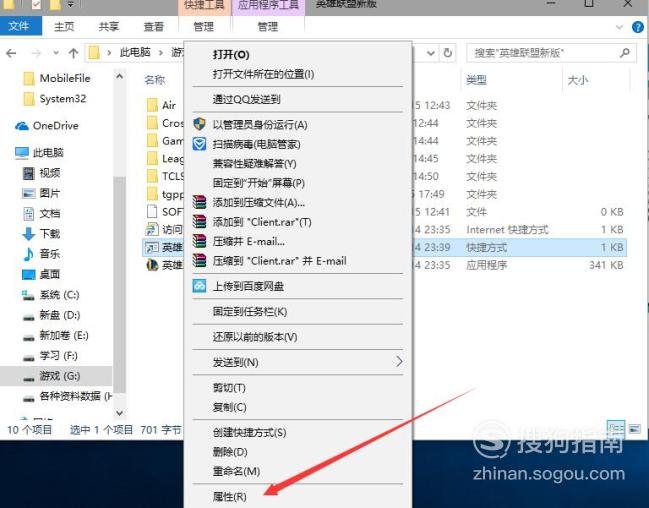Choose 复制(C) in the context menu

point(230,407)
